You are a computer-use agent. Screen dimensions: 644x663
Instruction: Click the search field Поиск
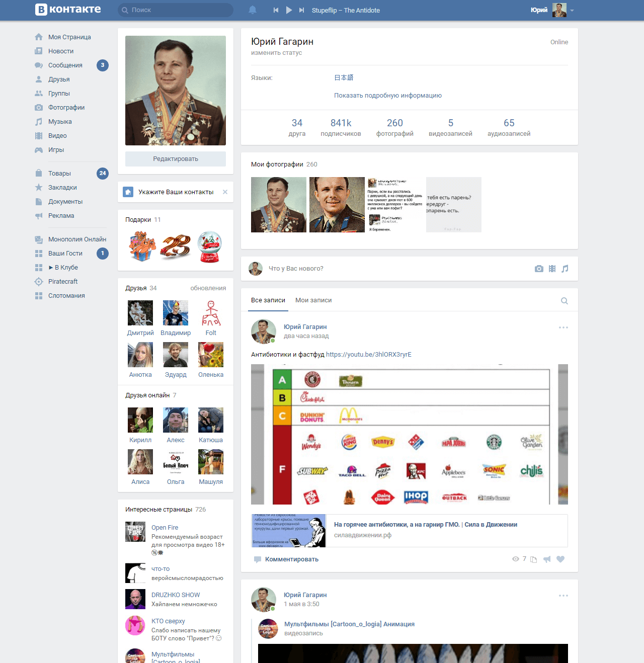(x=176, y=10)
